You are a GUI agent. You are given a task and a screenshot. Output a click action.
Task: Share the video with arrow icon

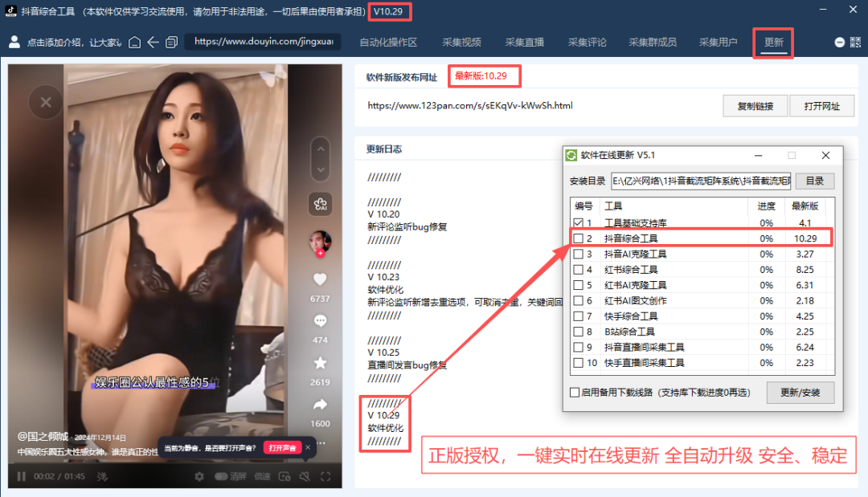tap(320, 405)
